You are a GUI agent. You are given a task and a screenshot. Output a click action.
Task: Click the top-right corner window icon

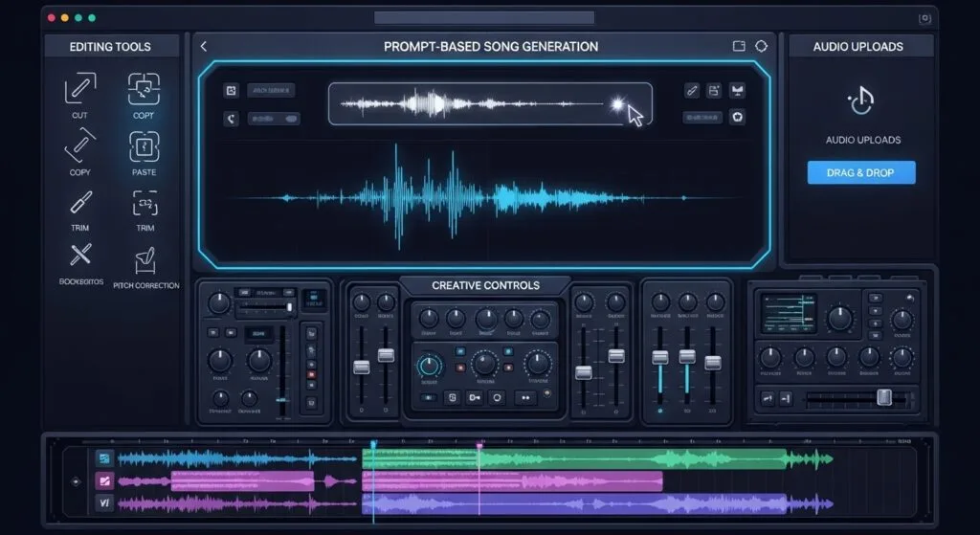[x=925, y=19]
